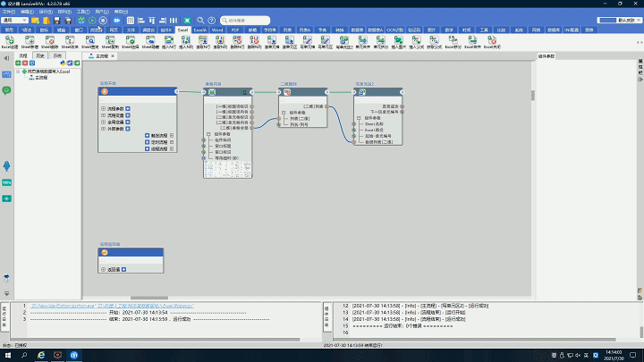
Task: Click the Excel合并 component icon
Action: click(x=472, y=42)
